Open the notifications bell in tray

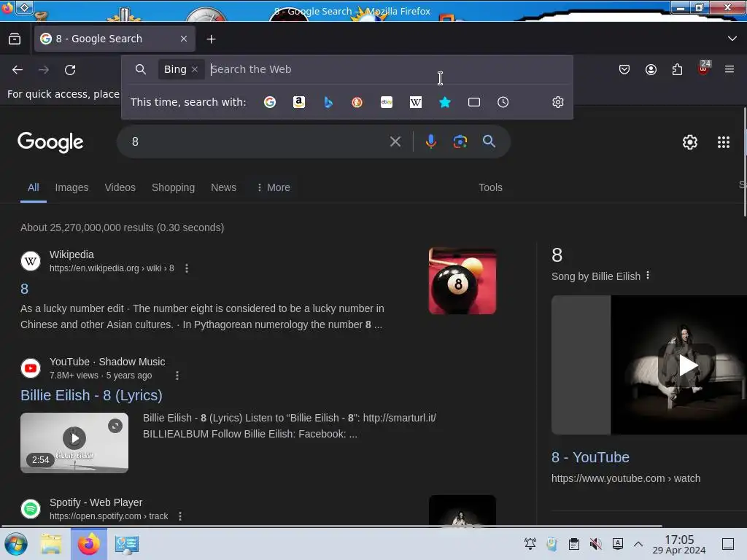click(x=530, y=544)
